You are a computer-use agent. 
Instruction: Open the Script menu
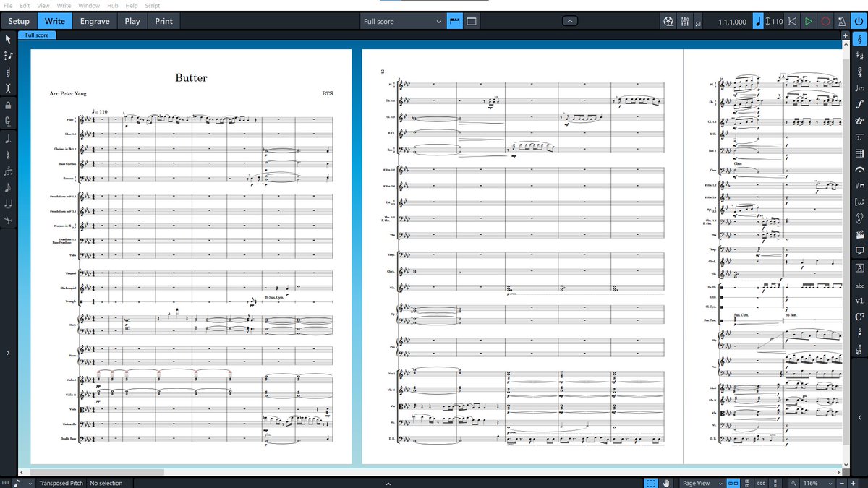point(152,5)
